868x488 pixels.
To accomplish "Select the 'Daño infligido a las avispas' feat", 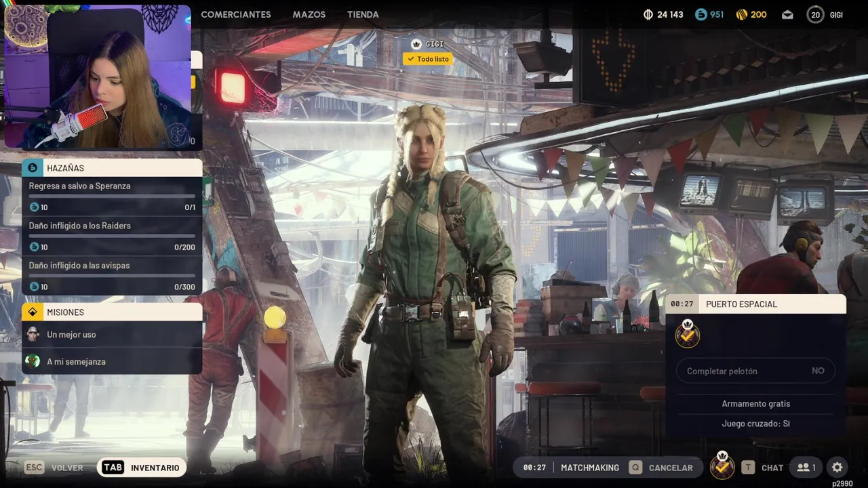I will [x=112, y=276].
